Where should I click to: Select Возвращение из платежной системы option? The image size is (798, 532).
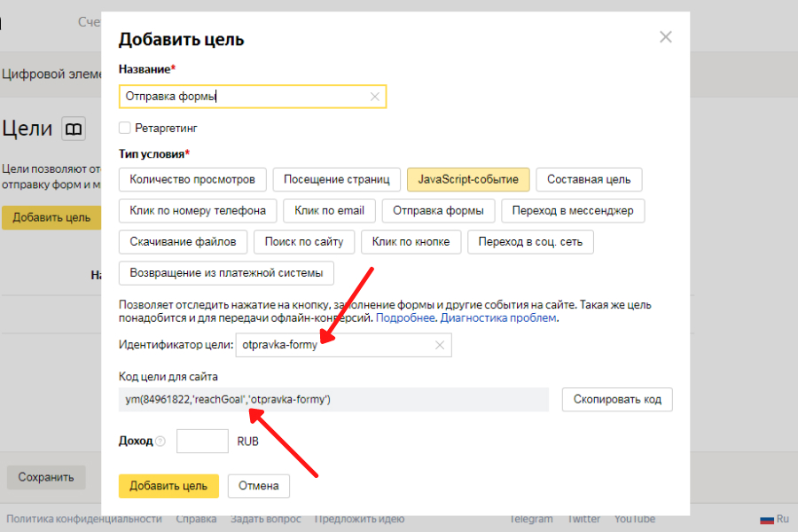(x=226, y=273)
